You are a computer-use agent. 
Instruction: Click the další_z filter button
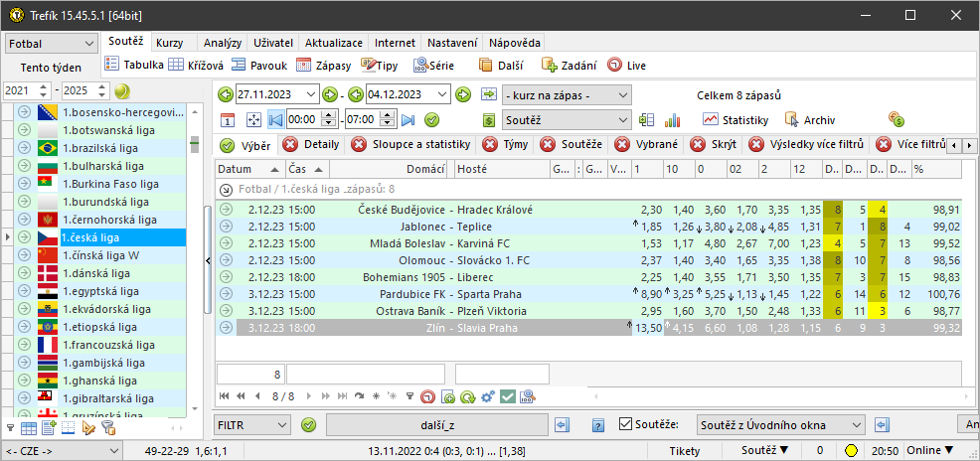(437, 425)
